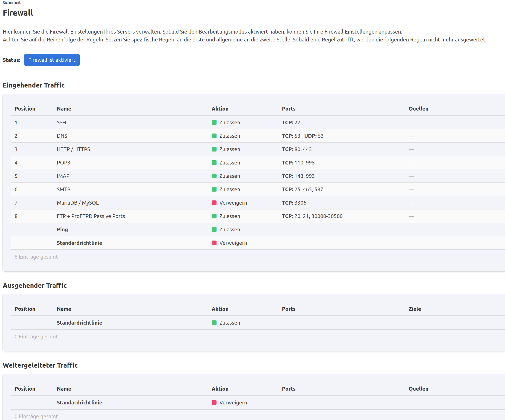
Task: Click Quellen column header of incoming traffic
Action: tap(418, 109)
